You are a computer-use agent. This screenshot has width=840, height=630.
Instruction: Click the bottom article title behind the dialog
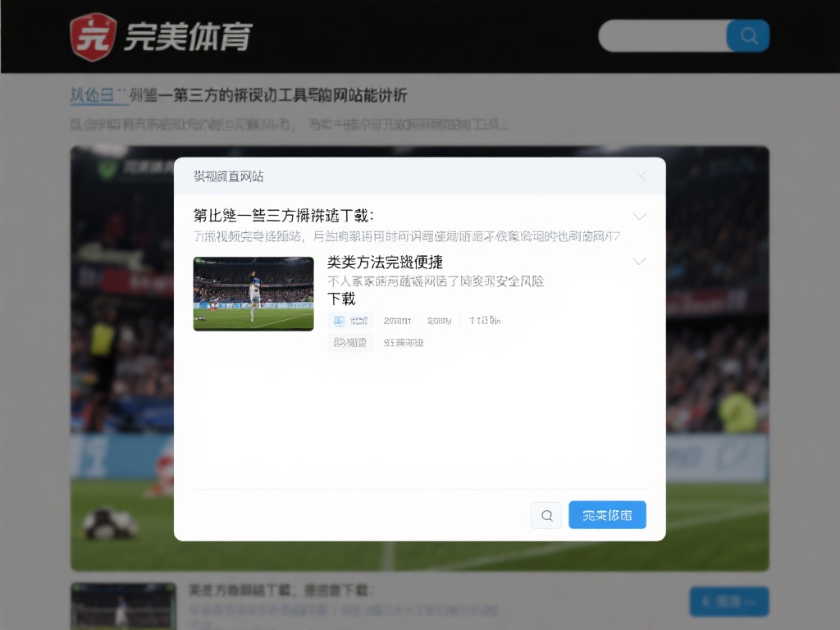(281, 591)
